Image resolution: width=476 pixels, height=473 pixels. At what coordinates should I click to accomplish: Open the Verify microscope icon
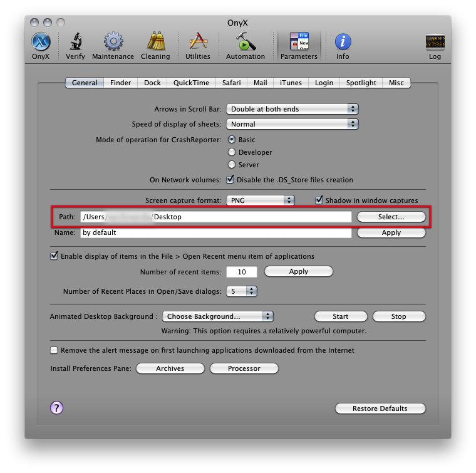coord(75,41)
